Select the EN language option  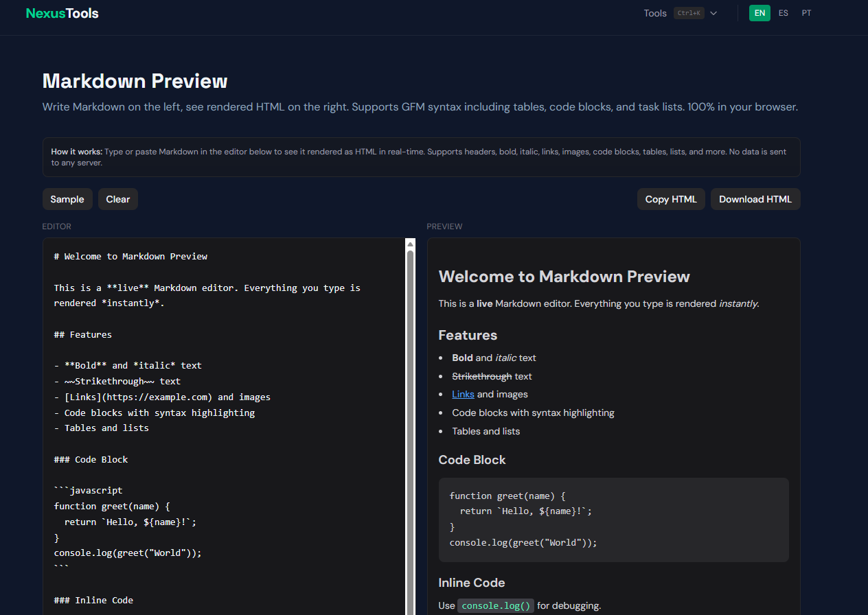pos(759,13)
